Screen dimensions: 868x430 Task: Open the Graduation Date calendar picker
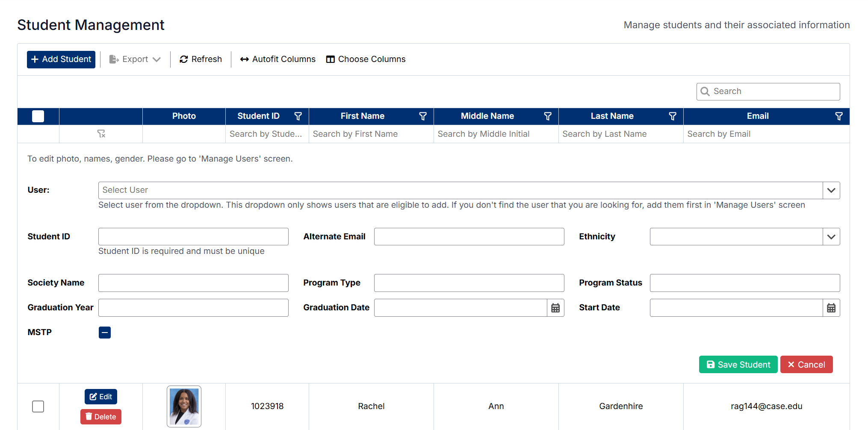pyautogui.click(x=555, y=308)
